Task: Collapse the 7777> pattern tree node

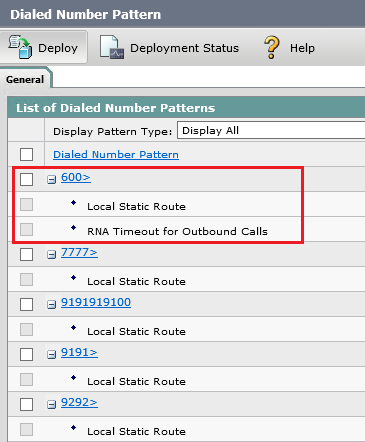Action: (51, 255)
